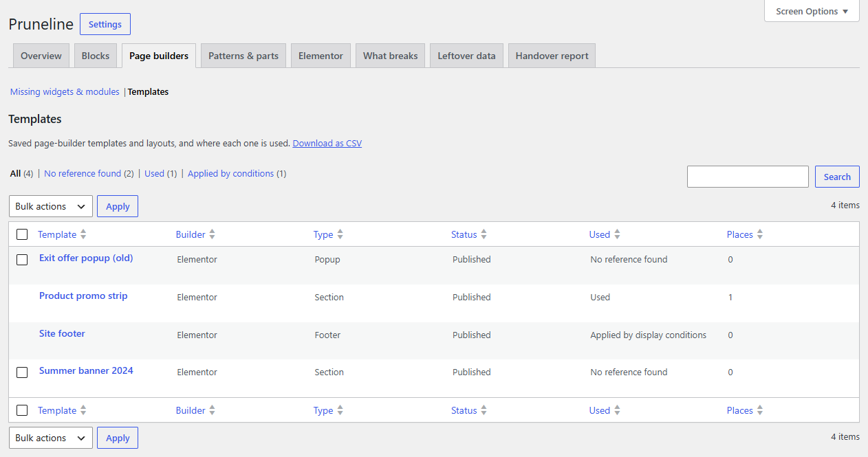868x457 pixels.
Task: Select the Summer banner 2024 row checkbox
Action: coord(22,372)
